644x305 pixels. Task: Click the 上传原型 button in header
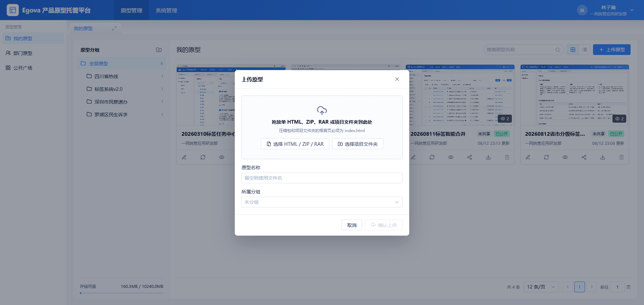[612, 50]
